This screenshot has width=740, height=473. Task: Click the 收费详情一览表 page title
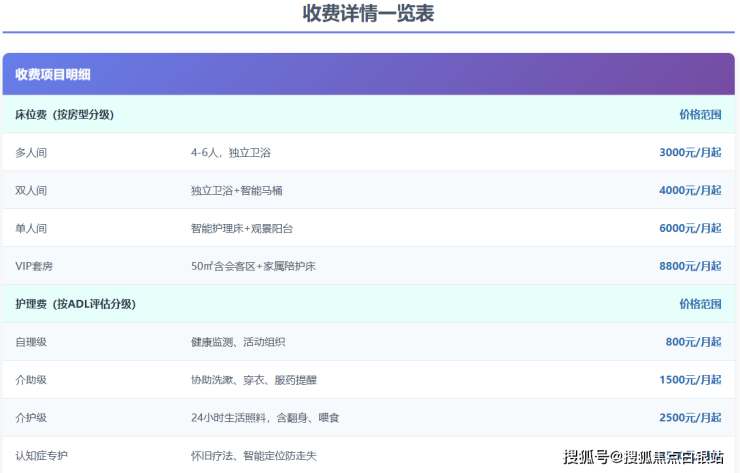point(368,14)
